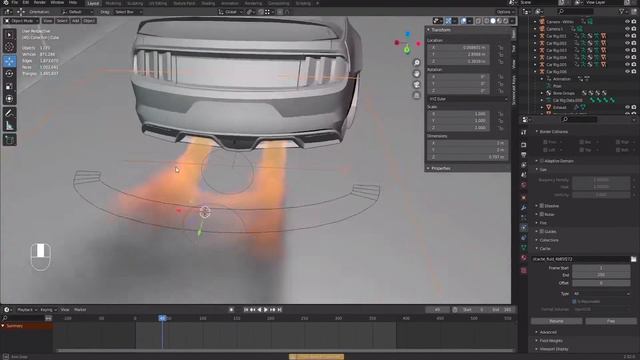The height and width of the screenshot is (360, 640).
Task: Open the Output properties tab icon
Action: [524, 155]
